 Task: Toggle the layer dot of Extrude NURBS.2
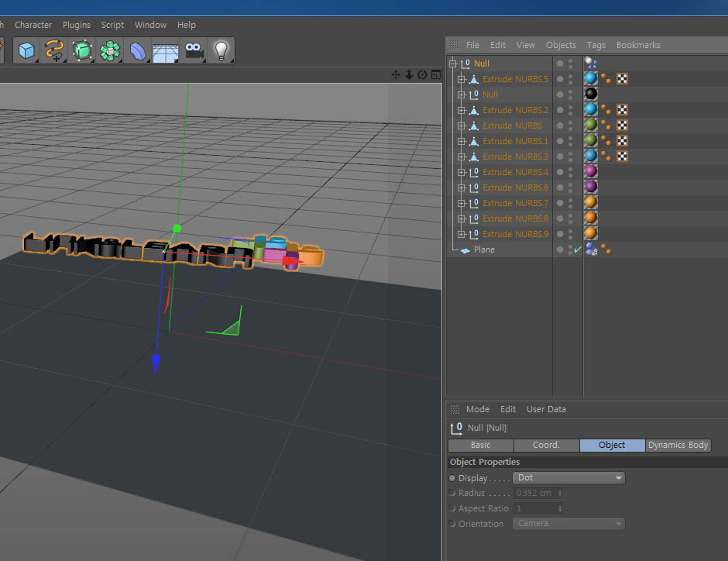(x=560, y=110)
